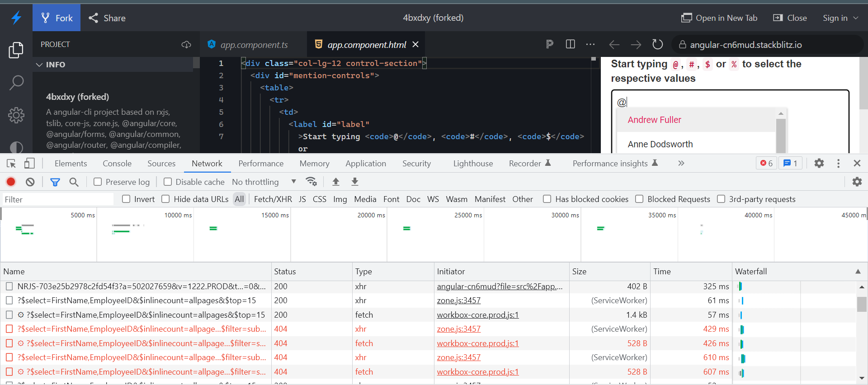Switch to the Console tab
The width and height of the screenshot is (868, 385).
pos(117,163)
